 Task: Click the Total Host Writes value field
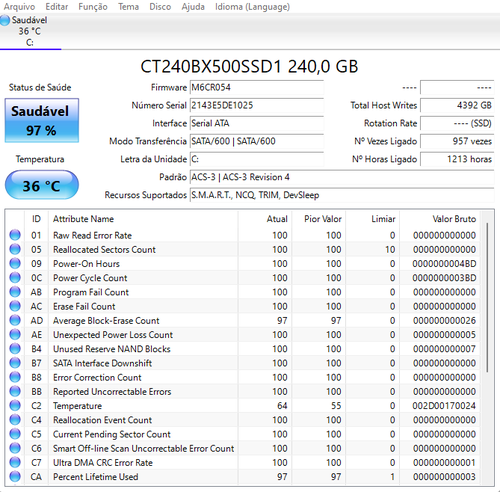[x=457, y=105]
